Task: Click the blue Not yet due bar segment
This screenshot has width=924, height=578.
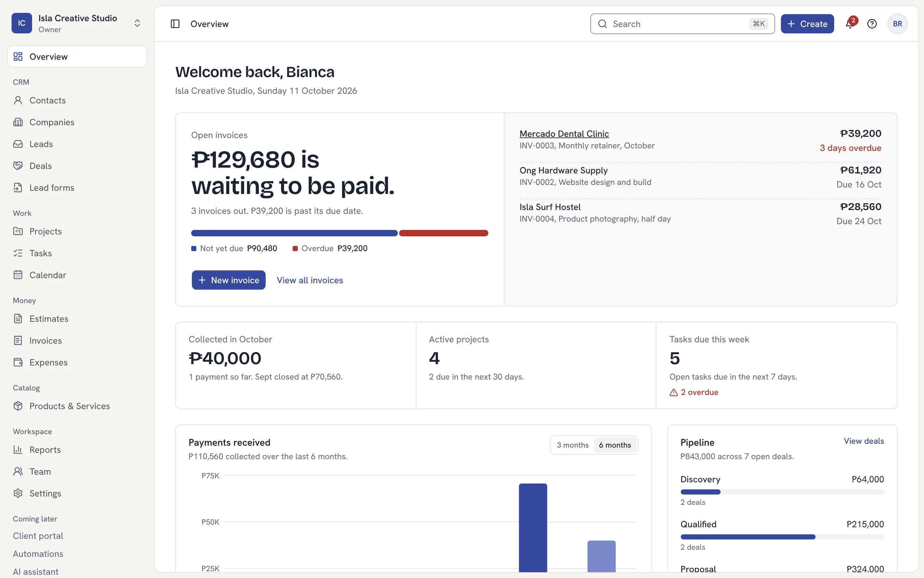Action: [x=295, y=233]
